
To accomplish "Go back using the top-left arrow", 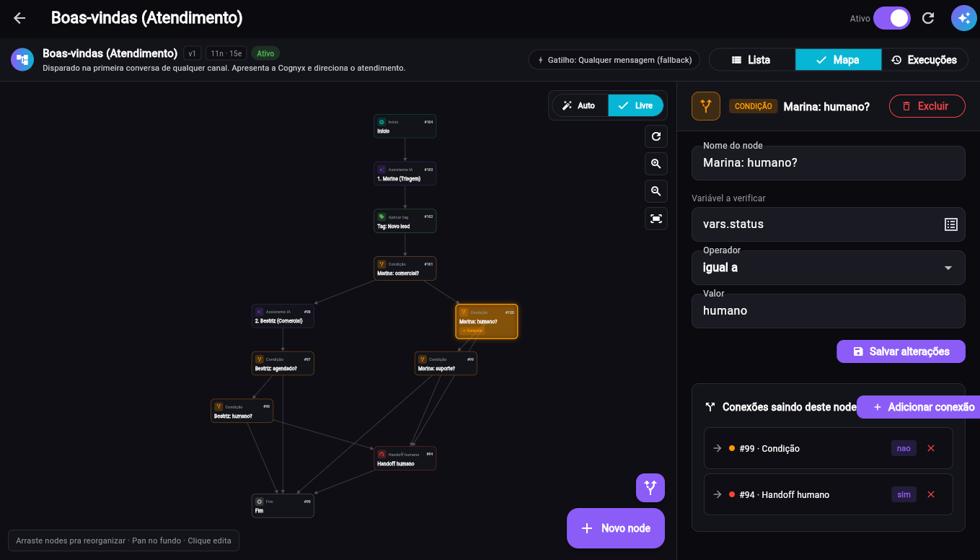I will 19,19.
